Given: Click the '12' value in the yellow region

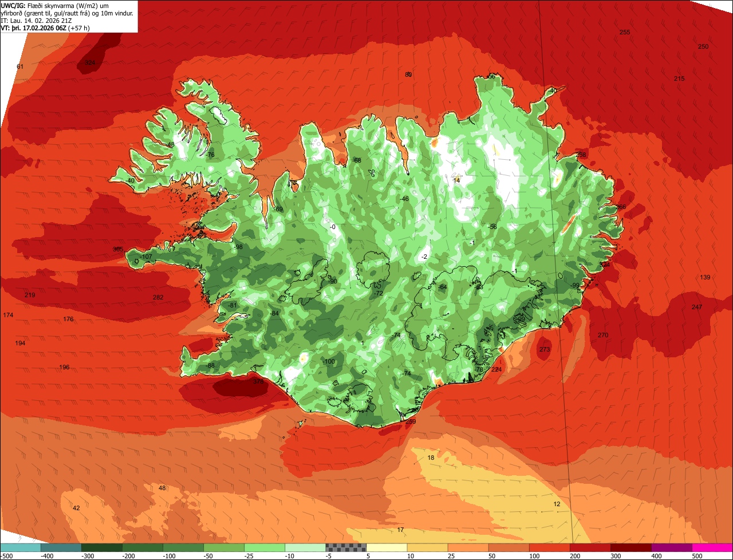Looking at the screenshot, I should [x=557, y=504].
